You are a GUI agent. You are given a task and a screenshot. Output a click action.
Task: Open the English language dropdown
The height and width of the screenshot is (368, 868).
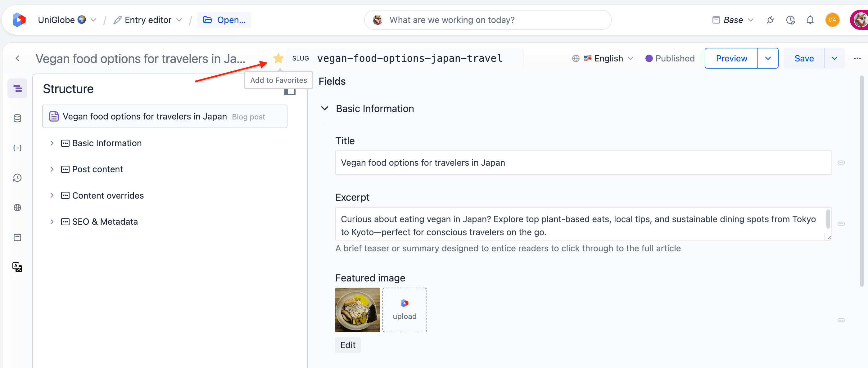[608, 58]
